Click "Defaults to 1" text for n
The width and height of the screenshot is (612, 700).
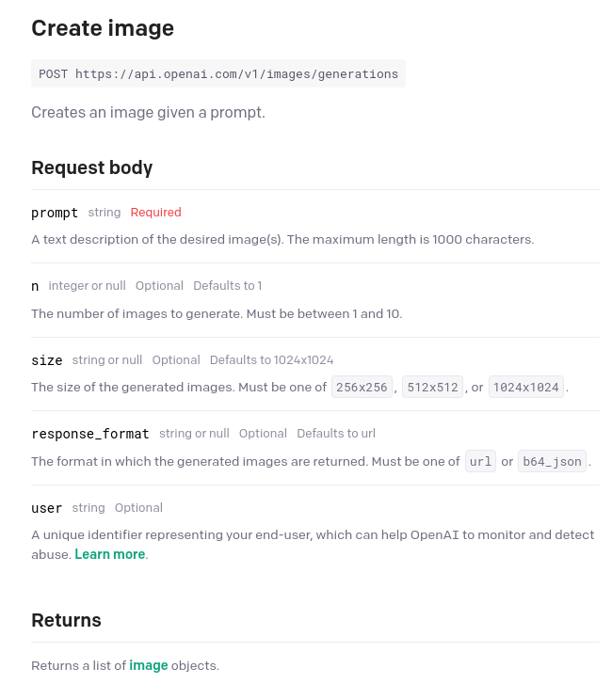pos(227,285)
